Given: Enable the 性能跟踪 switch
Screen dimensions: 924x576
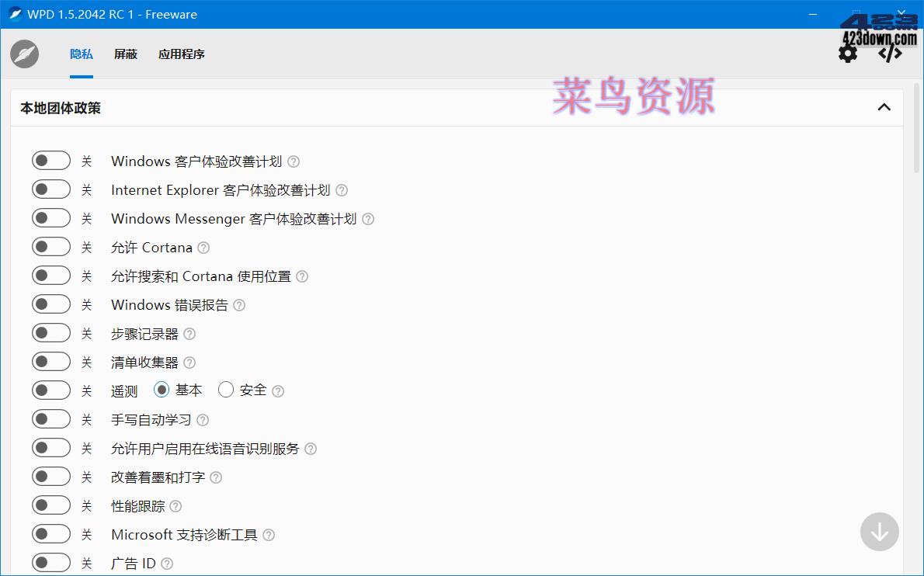Looking at the screenshot, I should [x=51, y=505].
